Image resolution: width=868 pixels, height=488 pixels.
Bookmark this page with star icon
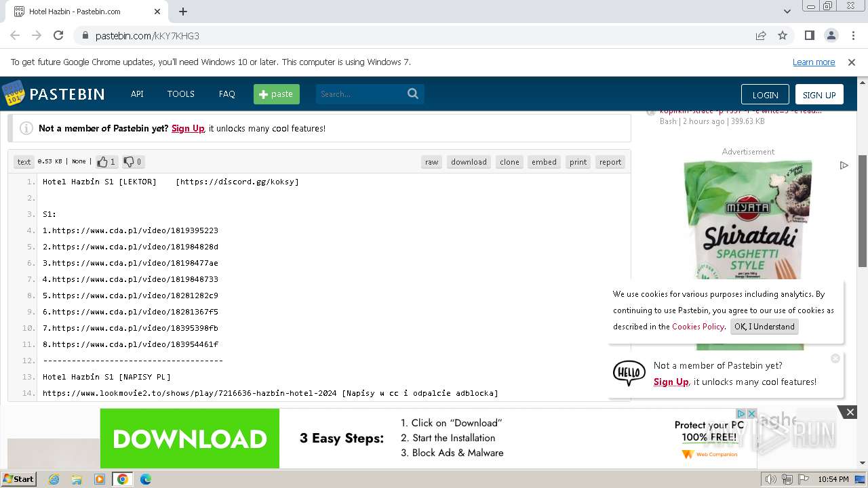(783, 36)
